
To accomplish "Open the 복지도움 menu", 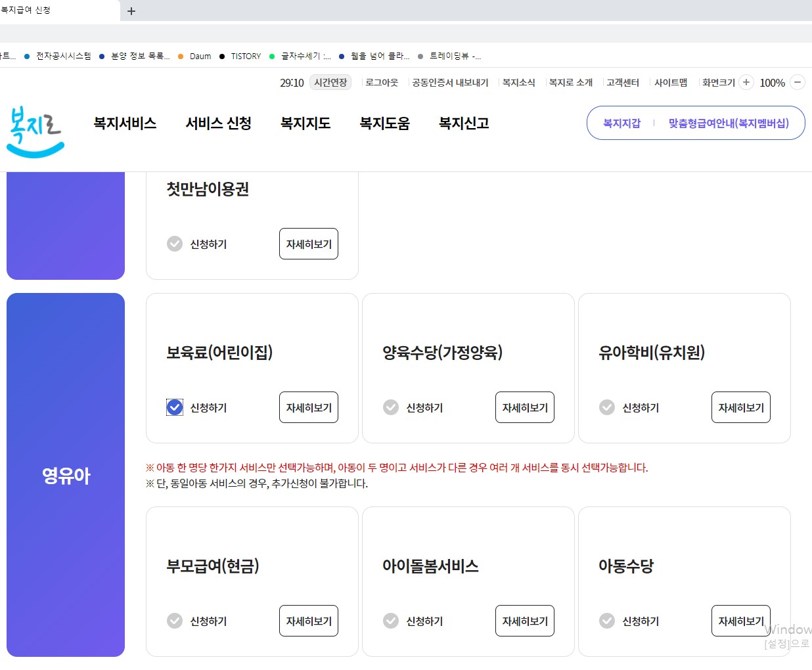I will click(384, 123).
